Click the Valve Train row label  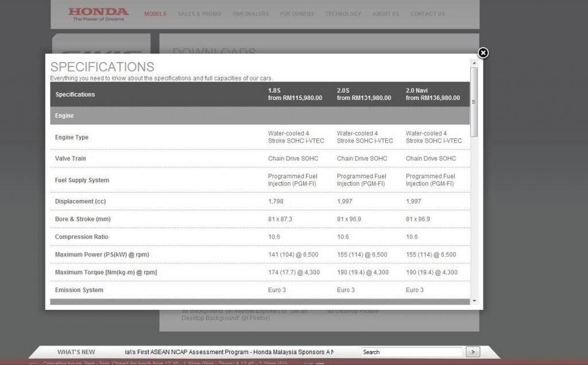pyautogui.click(x=70, y=159)
